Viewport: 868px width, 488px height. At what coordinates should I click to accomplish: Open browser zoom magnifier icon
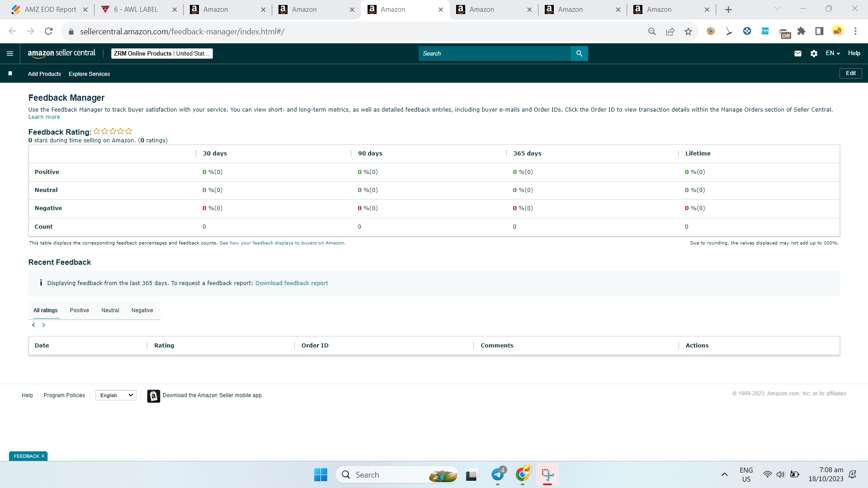[652, 31]
